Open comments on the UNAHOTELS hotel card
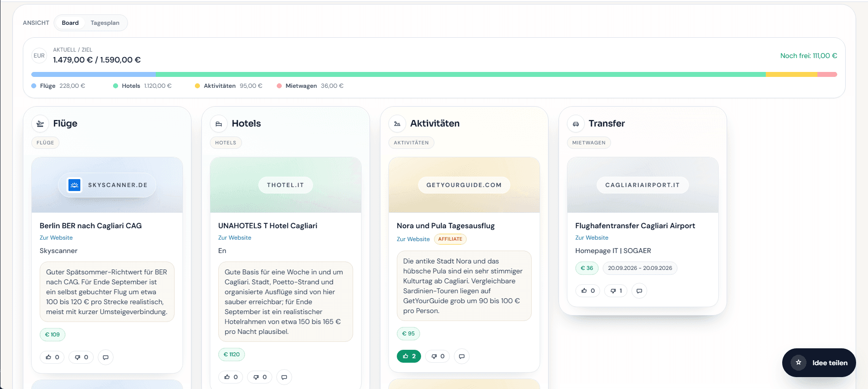Viewport: 868px width, 389px height. click(x=284, y=377)
